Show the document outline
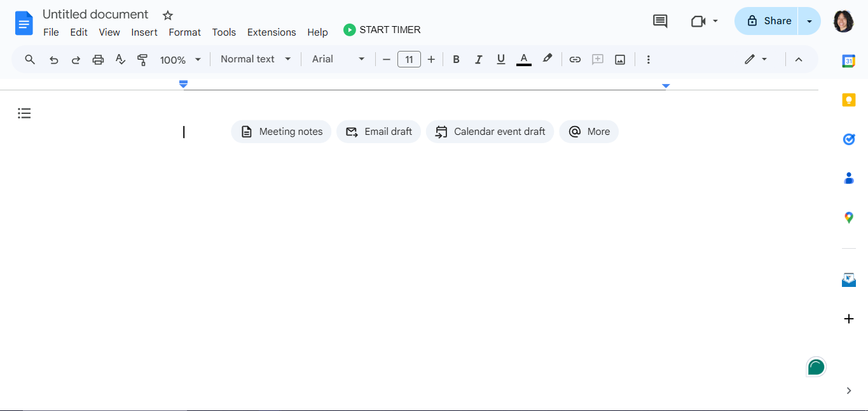 click(x=24, y=113)
